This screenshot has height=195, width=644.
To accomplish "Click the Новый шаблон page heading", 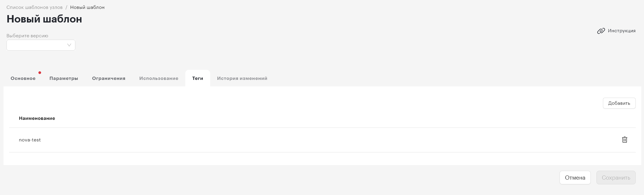I will point(44,19).
